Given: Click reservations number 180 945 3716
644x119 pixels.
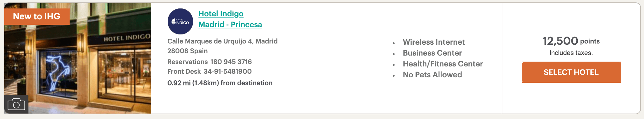Looking at the screenshot, I should 231,62.
